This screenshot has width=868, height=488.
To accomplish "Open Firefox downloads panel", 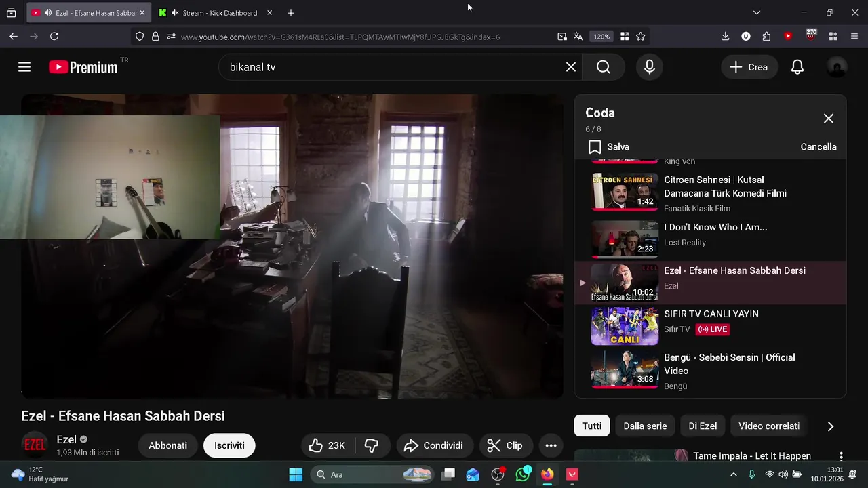I will 725,37.
